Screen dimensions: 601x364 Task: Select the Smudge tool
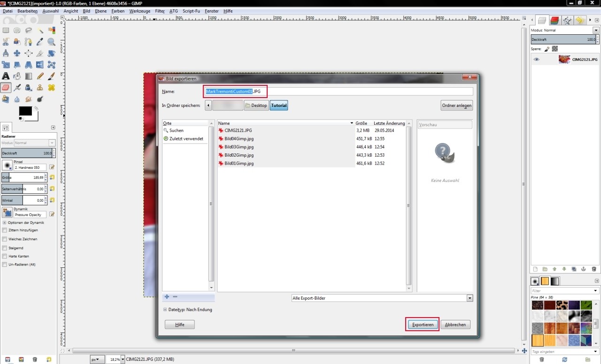point(29,99)
